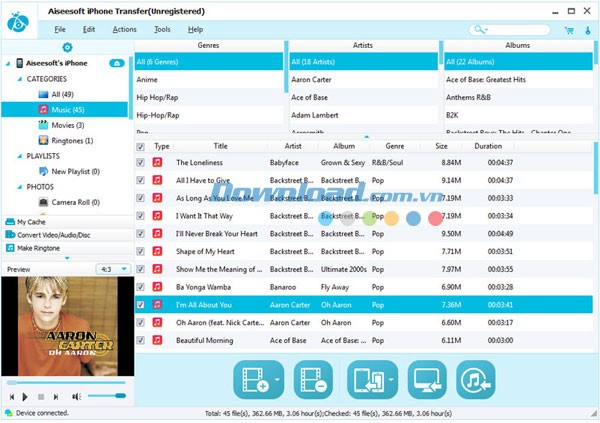This screenshot has width=600, height=423.
Task: Adjust the preview volume slider
Action: pyautogui.click(x=106, y=396)
